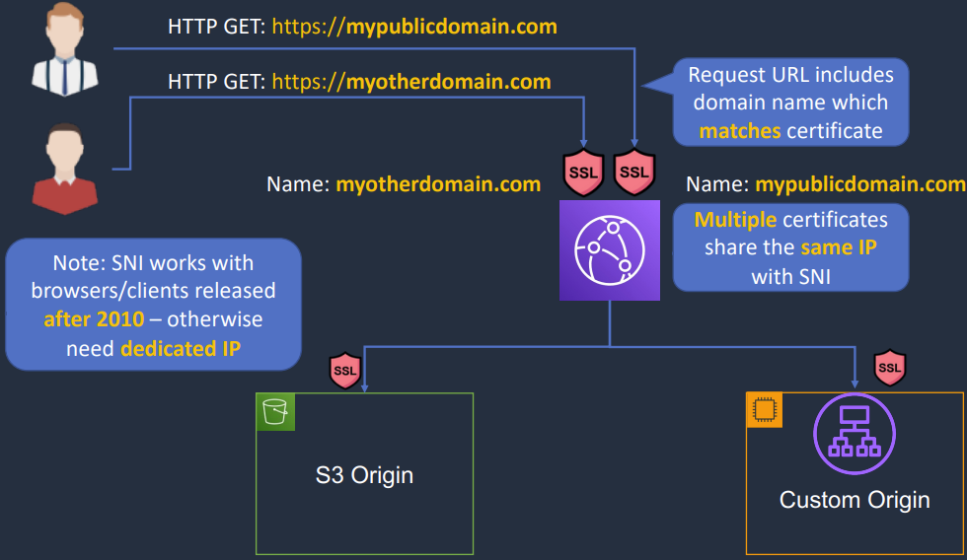Screen dimensions: 967x560
Task: Select the 'Multiple certificates share the same IP' box
Action: (790, 247)
